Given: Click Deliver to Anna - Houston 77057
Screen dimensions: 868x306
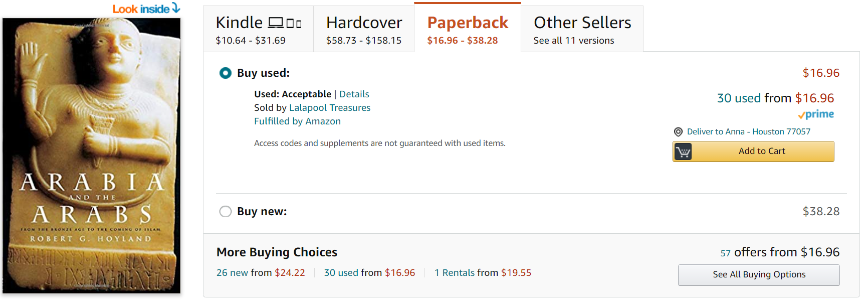Looking at the screenshot, I should (x=748, y=132).
